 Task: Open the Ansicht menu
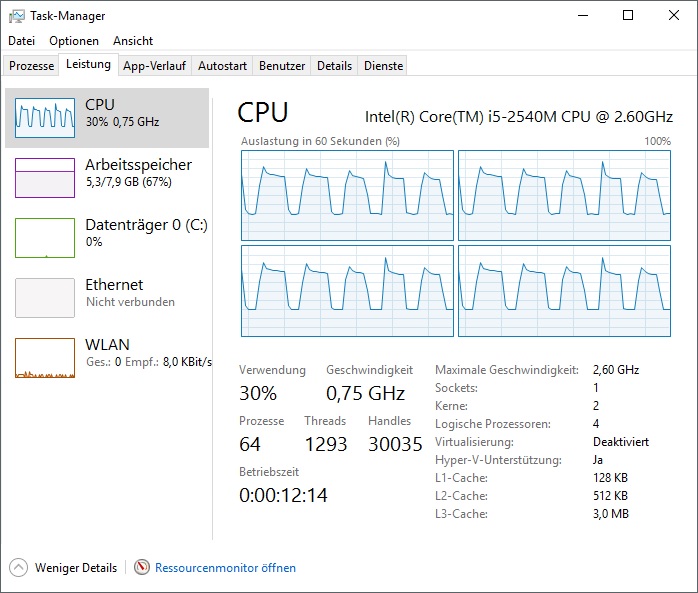(133, 41)
